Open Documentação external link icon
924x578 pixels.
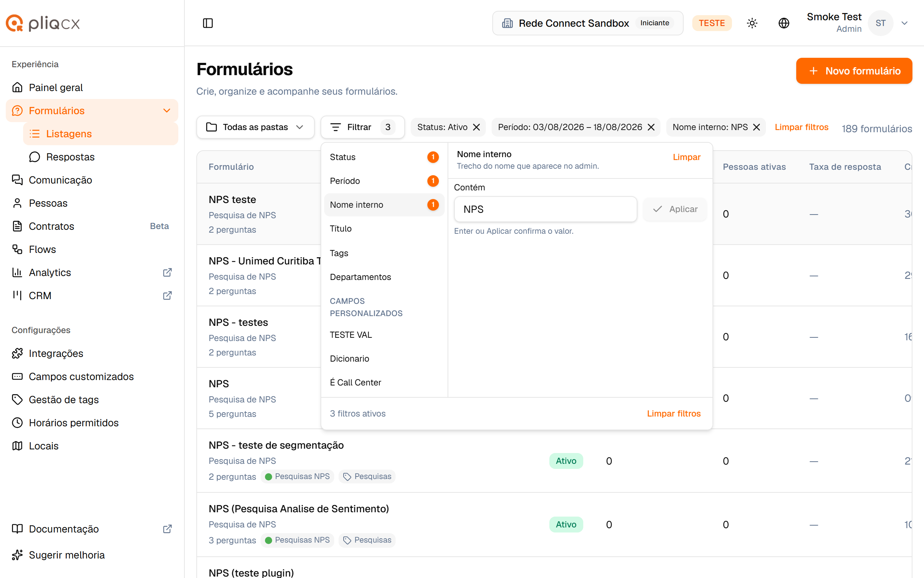(167, 529)
